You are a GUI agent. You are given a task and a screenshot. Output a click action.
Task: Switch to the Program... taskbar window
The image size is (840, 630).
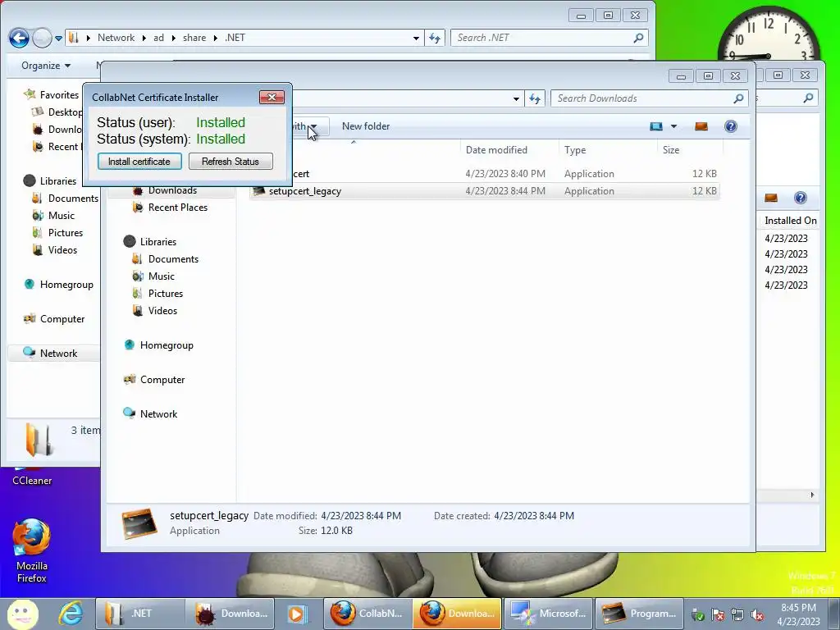[639, 614]
